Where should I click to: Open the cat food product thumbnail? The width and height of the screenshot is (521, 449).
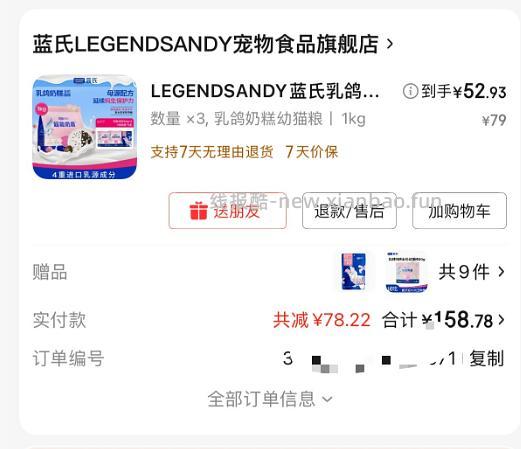(84, 127)
